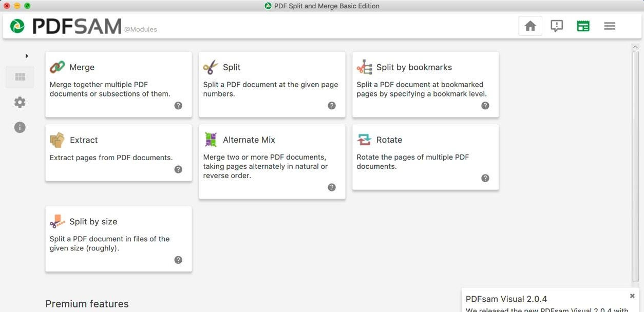Open the Rotate module

click(389, 140)
